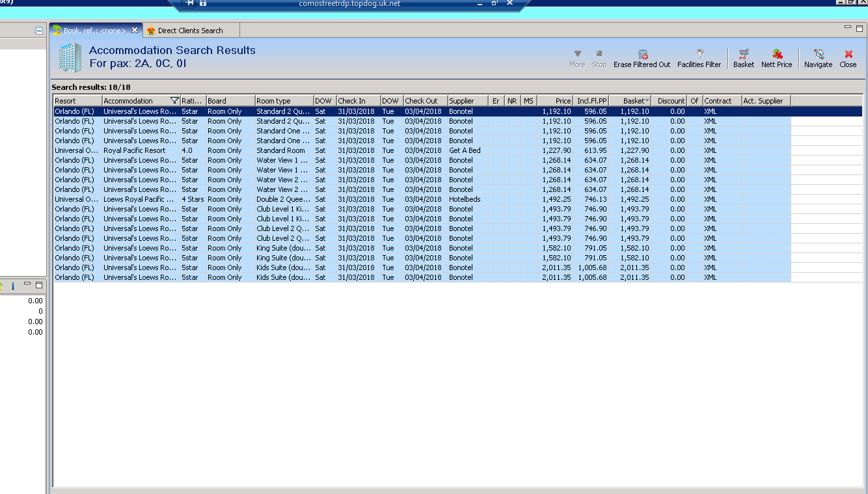Click the Search results: 18/18 label

coord(90,87)
